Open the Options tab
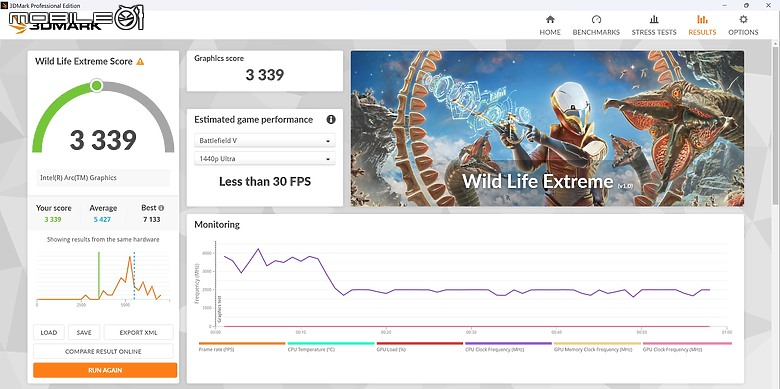 pyautogui.click(x=743, y=25)
